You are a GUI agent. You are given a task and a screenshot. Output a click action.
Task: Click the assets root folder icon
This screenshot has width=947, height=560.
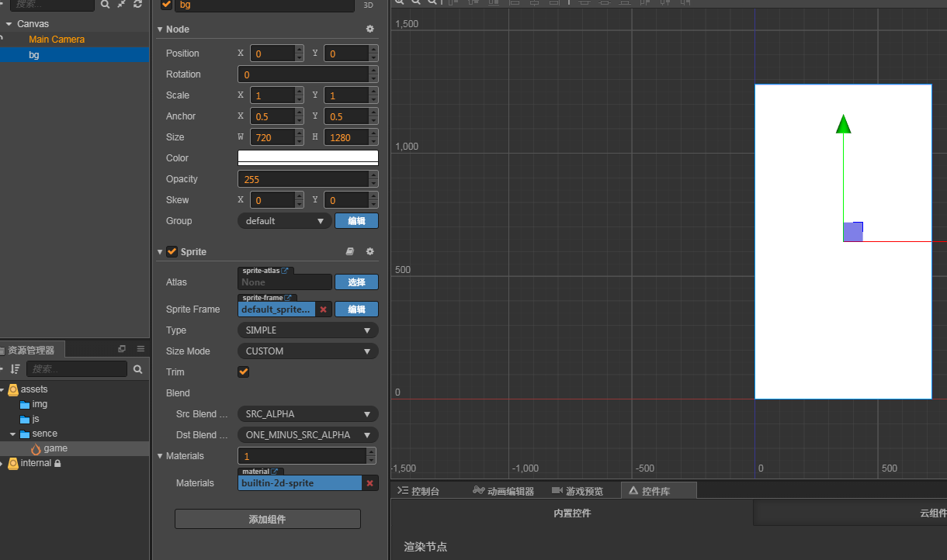click(x=13, y=389)
